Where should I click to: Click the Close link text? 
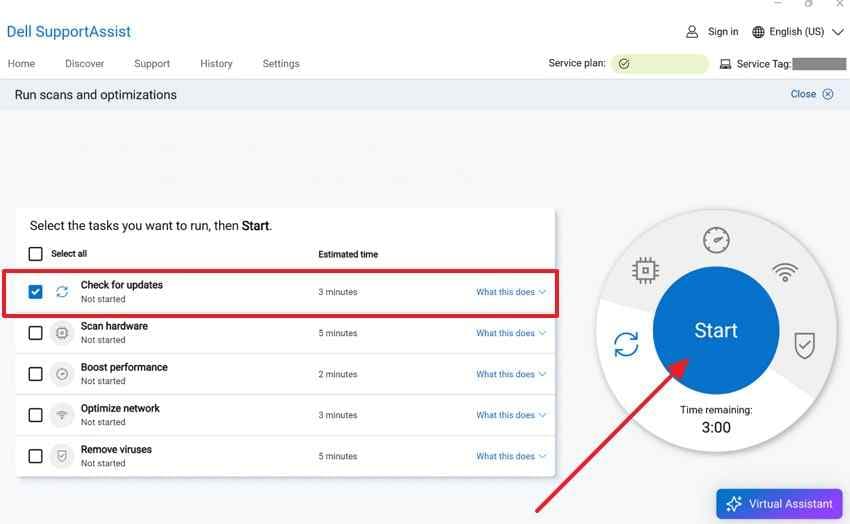[803, 94]
